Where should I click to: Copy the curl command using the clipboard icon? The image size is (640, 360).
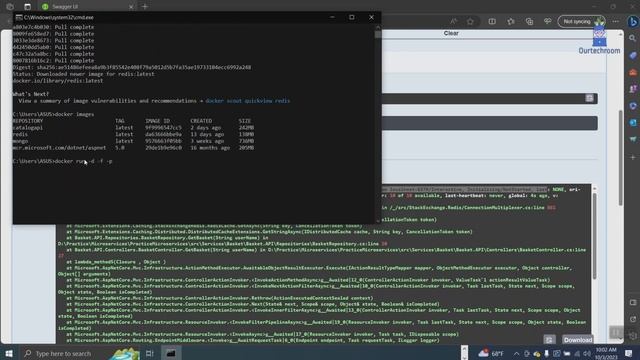click(589, 98)
